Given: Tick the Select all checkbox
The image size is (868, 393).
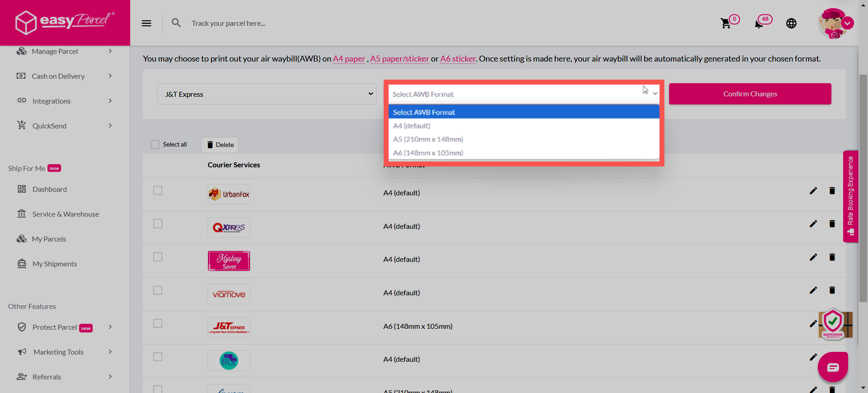Looking at the screenshot, I should [x=155, y=145].
